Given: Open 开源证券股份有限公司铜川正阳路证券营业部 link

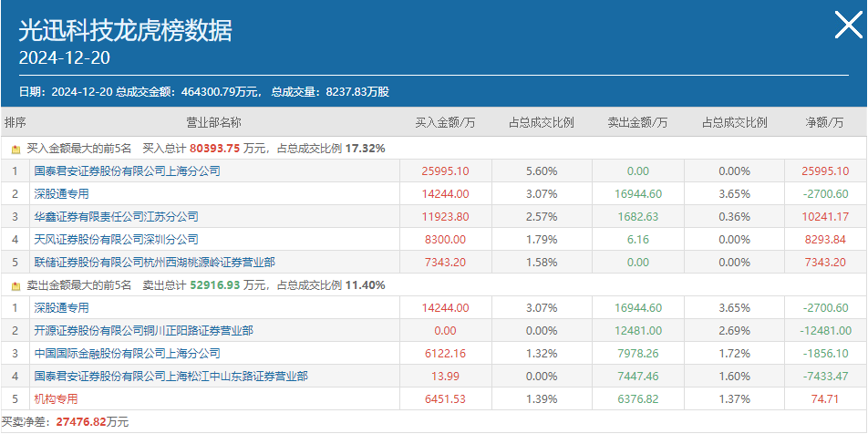Looking at the screenshot, I should pos(143,330).
